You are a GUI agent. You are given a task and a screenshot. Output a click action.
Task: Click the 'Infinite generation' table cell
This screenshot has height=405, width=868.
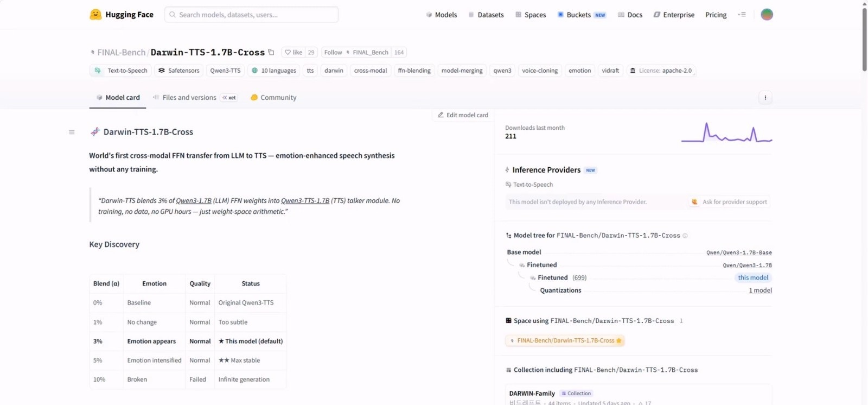pyautogui.click(x=251, y=379)
